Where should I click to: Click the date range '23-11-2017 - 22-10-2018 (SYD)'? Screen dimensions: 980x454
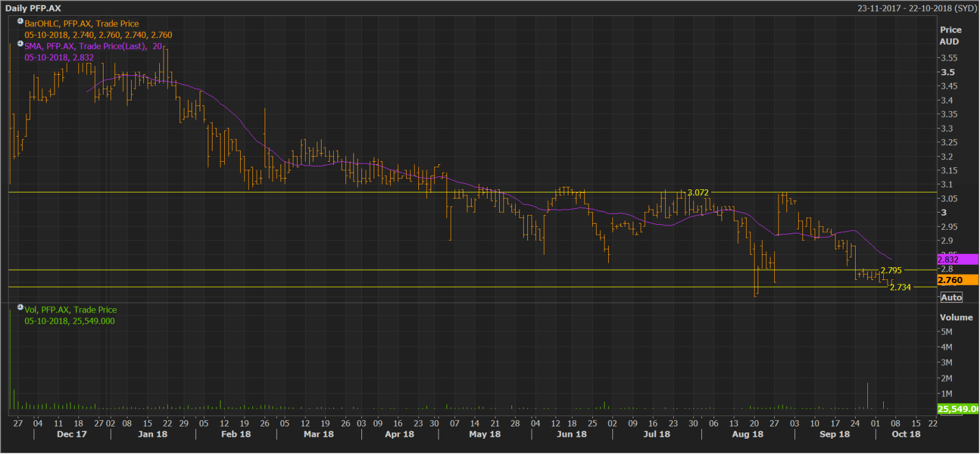point(917,8)
